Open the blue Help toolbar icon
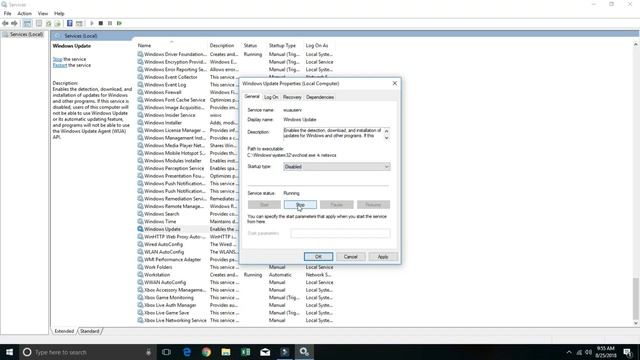Screen dimensions: 640x360 point(70,23)
